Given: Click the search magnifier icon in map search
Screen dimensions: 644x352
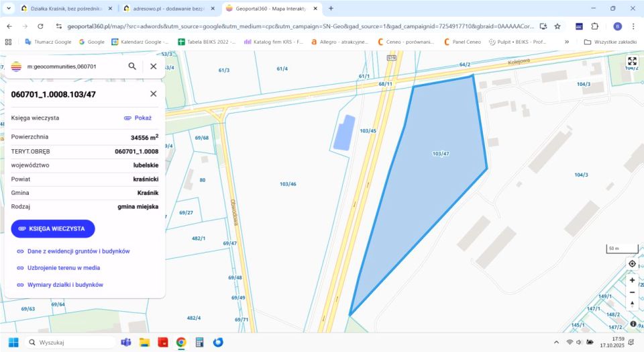Looking at the screenshot, I should pyautogui.click(x=132, y=67).
